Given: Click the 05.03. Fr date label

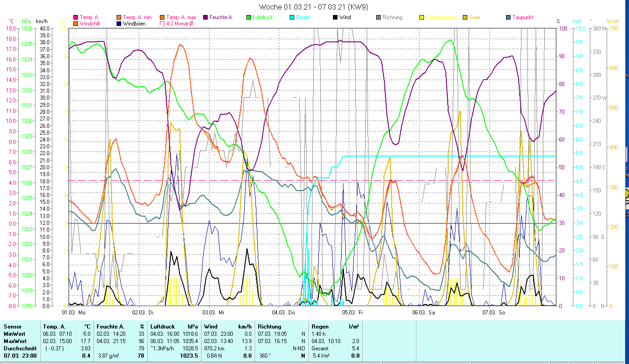Looking at the screenshot, I should (353, 313).
